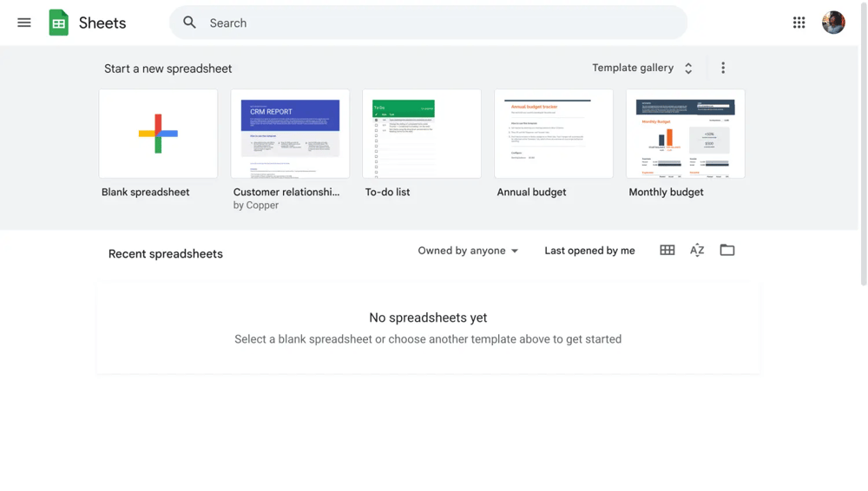The height and width of the screenshot is (491, 868).
Task: Open the A-Z sort options
Action: tap(697, 251)
